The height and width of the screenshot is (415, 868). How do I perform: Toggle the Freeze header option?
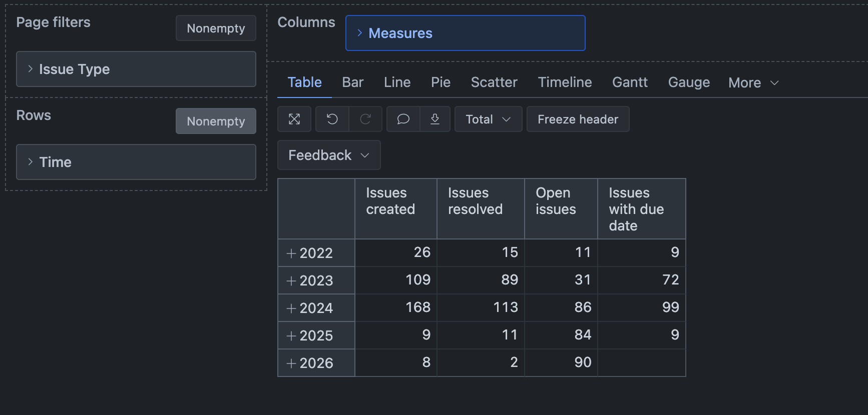578,119
